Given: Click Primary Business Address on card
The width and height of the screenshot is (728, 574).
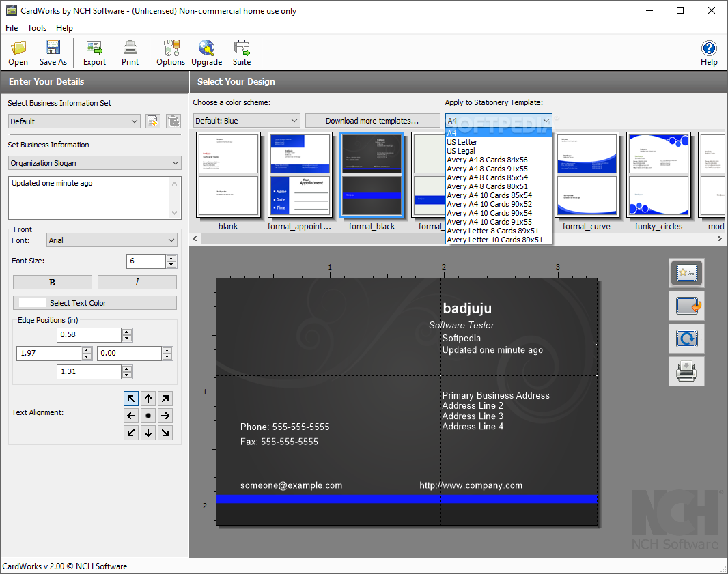Looking at the screenshot, I should tap(495, 395).
